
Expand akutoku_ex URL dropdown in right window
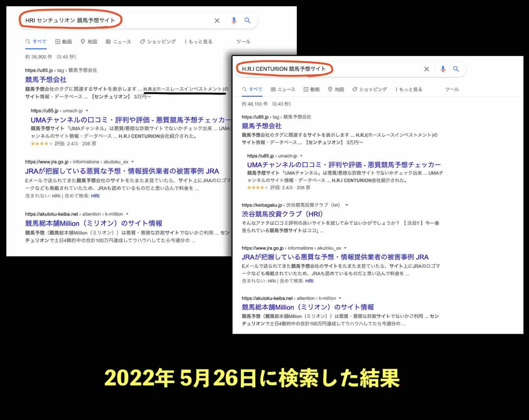point(345,248)
